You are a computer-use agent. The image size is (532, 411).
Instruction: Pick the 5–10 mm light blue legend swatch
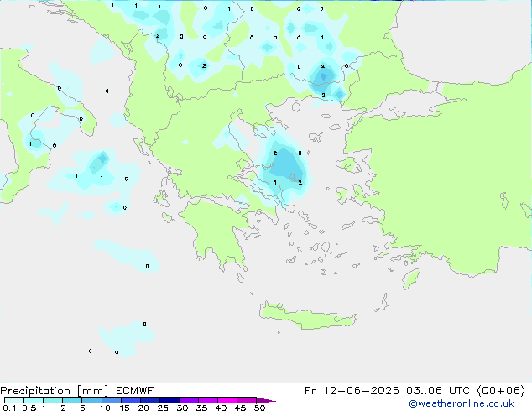tap(91, 400)
